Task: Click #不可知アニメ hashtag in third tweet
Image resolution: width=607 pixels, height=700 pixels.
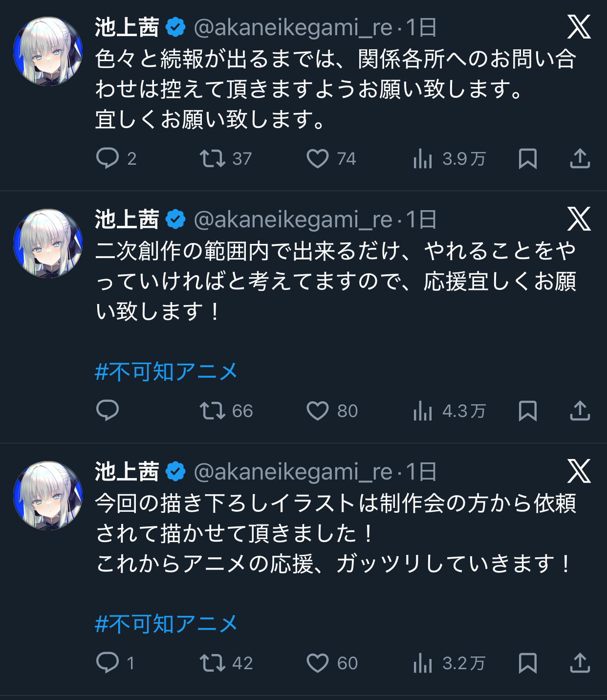Action: click(166, 624)
